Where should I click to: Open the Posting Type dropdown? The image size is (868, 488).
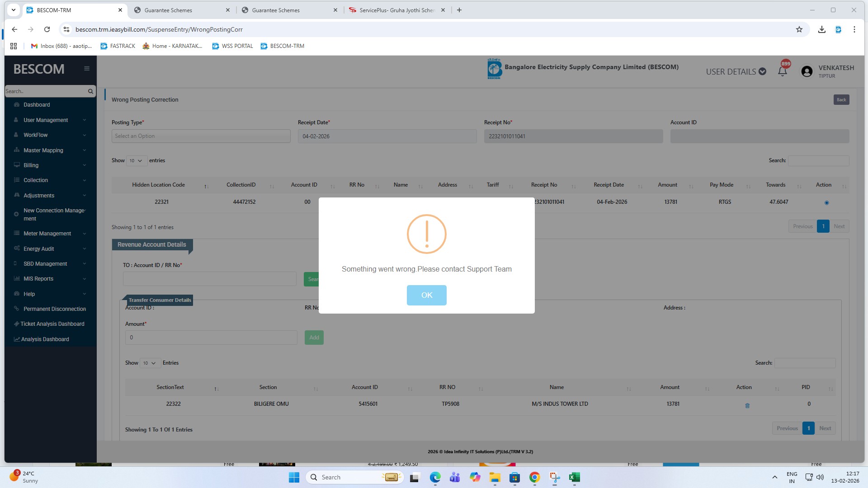pos(201,136)
